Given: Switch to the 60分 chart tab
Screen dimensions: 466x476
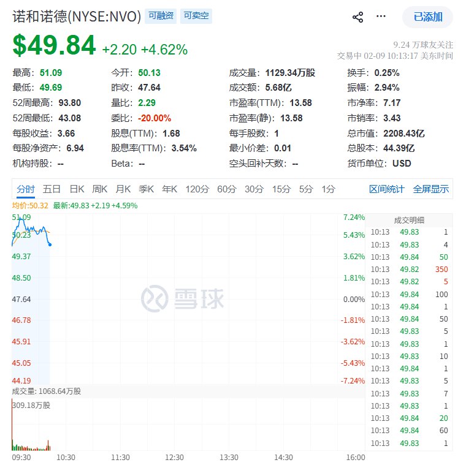Looking at the screenshot, I should (x=227, y=189).
